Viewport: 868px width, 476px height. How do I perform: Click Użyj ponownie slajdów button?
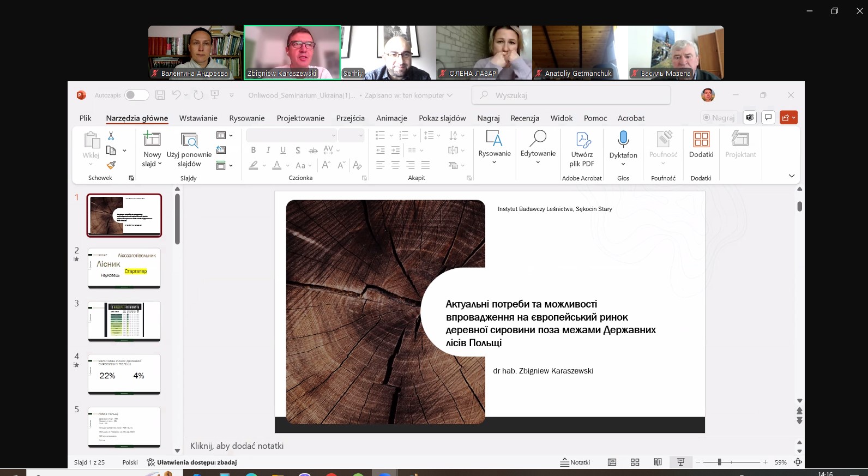[x=189, y=149]
